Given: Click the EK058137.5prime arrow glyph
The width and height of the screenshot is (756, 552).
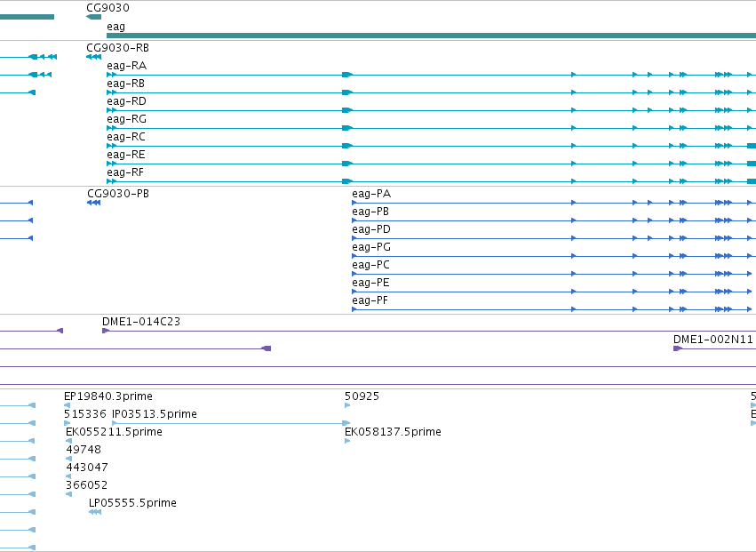Looking at the screenshot, I should tap(347, 442).
